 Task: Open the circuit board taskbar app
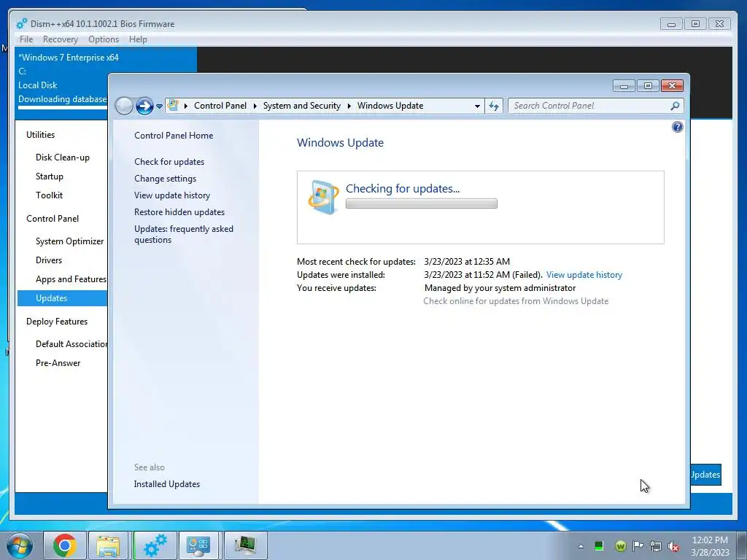(245, 545)
